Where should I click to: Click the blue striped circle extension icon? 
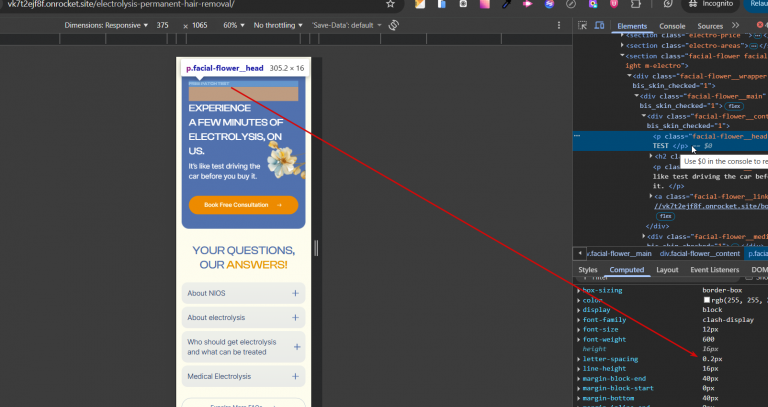(x=550, y=4)
